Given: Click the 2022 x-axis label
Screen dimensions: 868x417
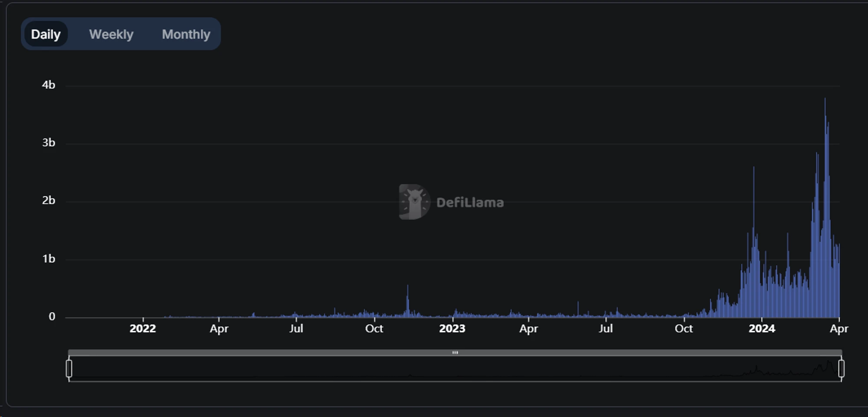Looking at the screenshot, I should click(x=143, y=328).
